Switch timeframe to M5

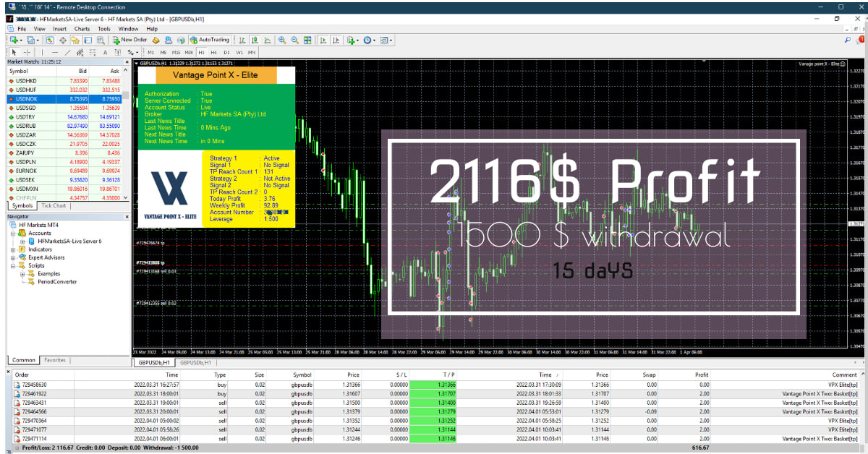coord(163,52)
